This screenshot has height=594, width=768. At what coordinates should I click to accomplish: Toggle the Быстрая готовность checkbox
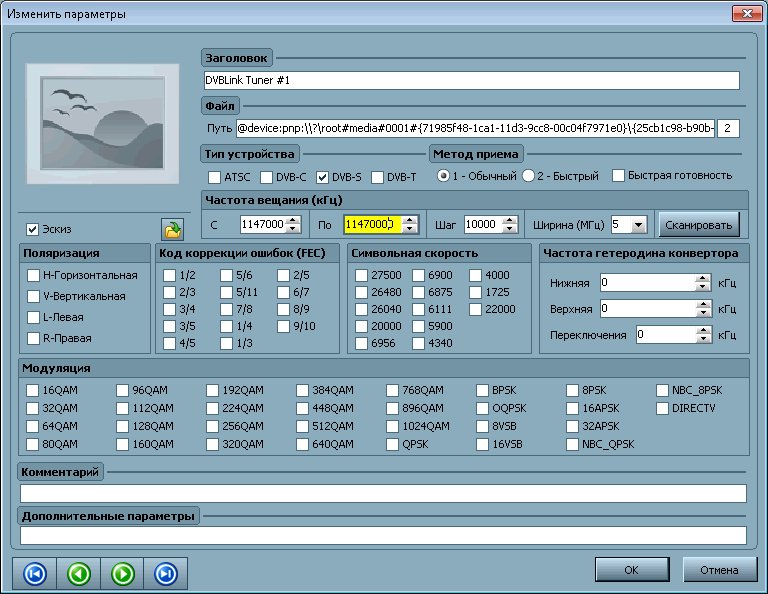tap(619, 176)
